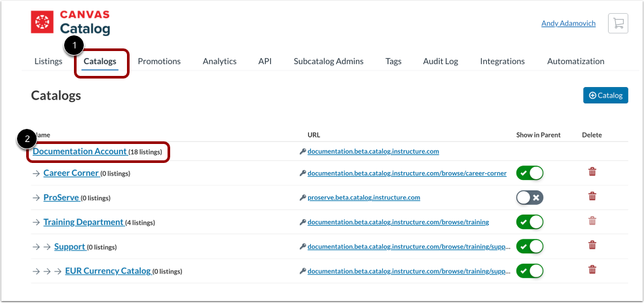Toggle Show in Parent for EUR Currency Catalog

(x=530, y=271)
